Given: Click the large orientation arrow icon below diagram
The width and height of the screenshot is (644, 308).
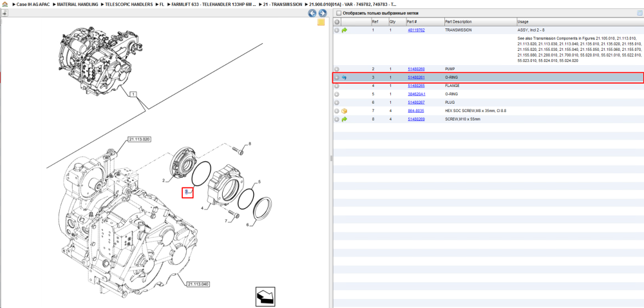Looking at the screenshot, I should [x=265, y=296].
